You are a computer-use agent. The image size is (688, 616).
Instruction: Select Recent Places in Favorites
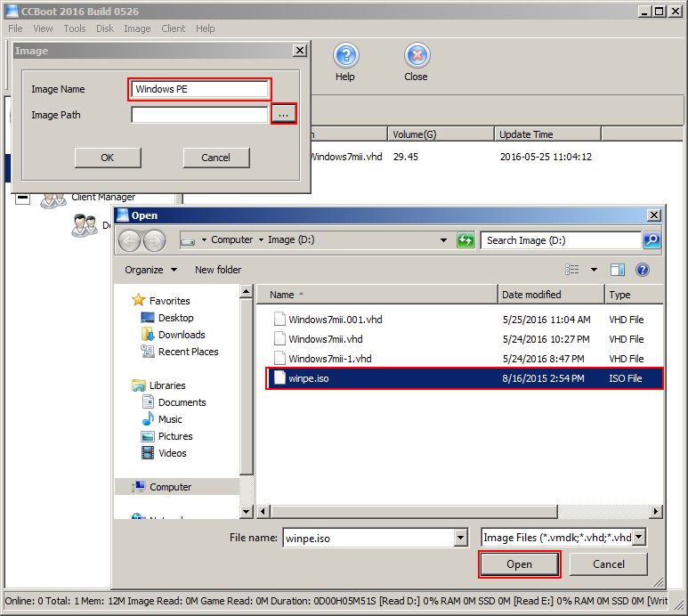coord(188,352)
